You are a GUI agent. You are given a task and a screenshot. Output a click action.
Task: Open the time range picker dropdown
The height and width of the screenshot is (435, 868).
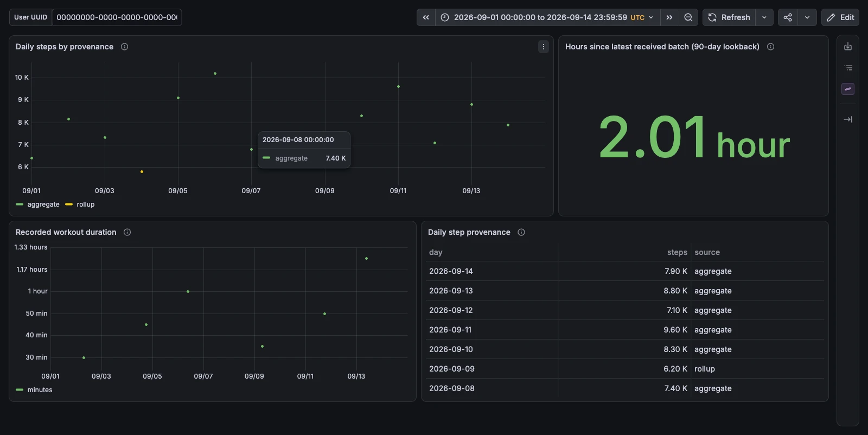point(547,17)
